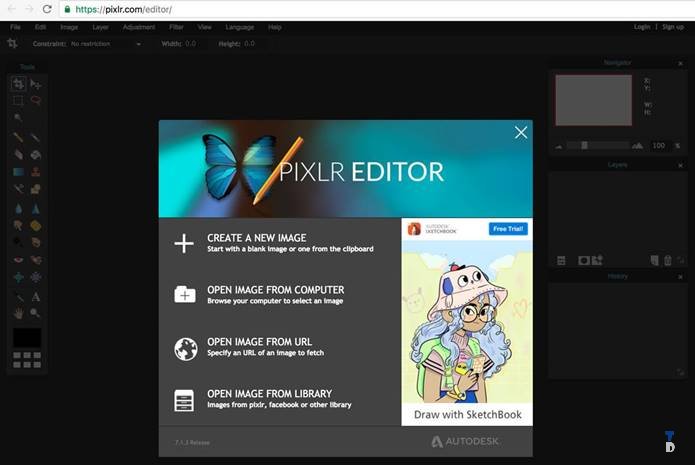Click the Free Trial button in SketchBook ad
Image resolution: width=695 pixels, height=465 pixels.
508,229
